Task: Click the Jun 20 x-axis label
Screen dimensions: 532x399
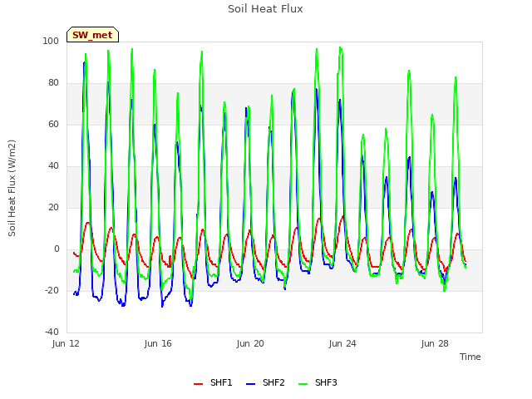Action: click(x=250, y=343)
